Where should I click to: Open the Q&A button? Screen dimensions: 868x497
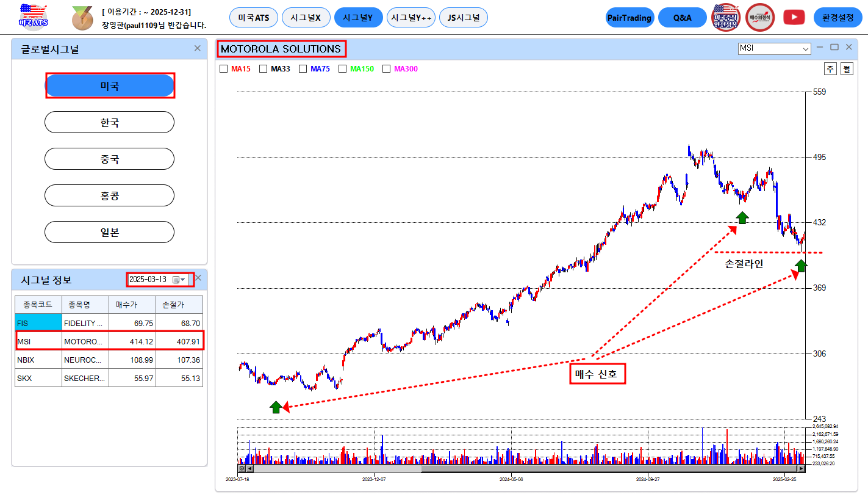(683, 18)
